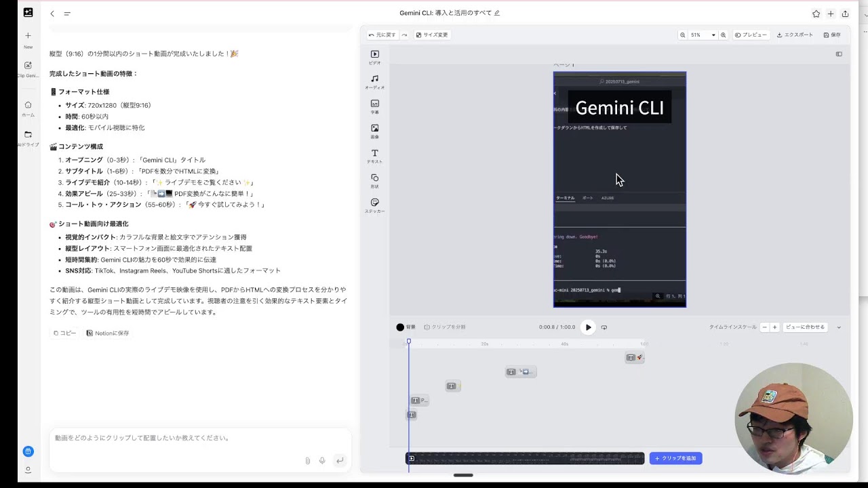The width and height of the screenshot is (868, 488).
Task: Click クリップを分割 split clip
Action: pyautogui.click(x=445, y=327)
